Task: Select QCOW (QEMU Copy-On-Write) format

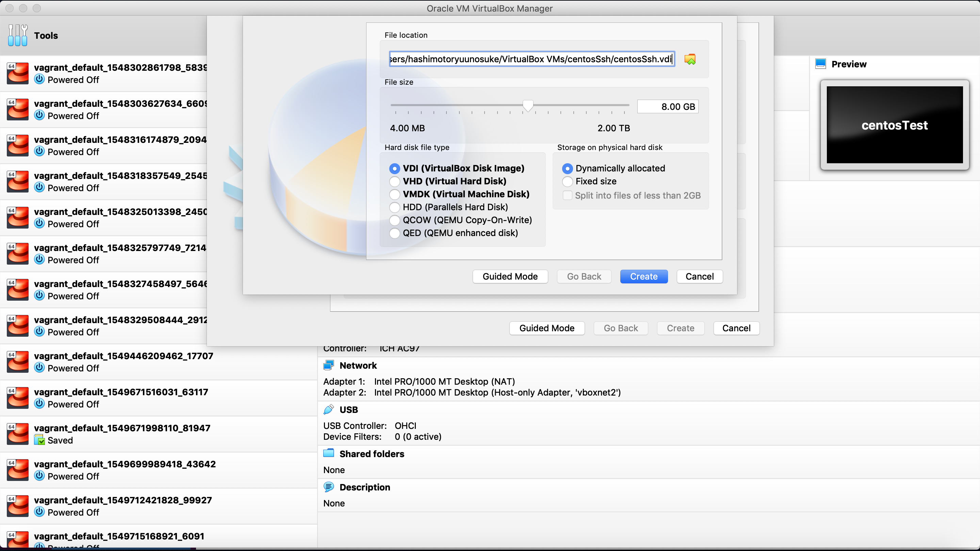Action: point(394,220)
